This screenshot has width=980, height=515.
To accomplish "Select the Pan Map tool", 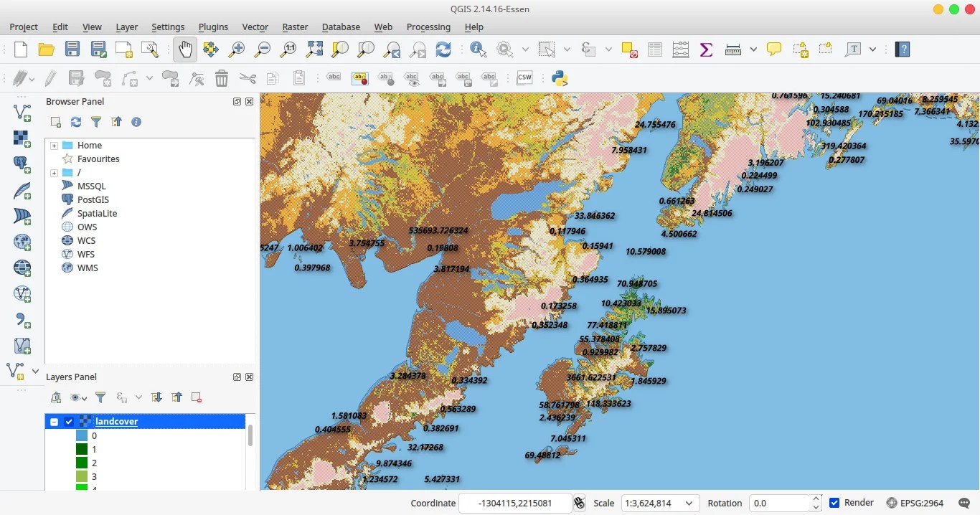I will coord(184,49).
